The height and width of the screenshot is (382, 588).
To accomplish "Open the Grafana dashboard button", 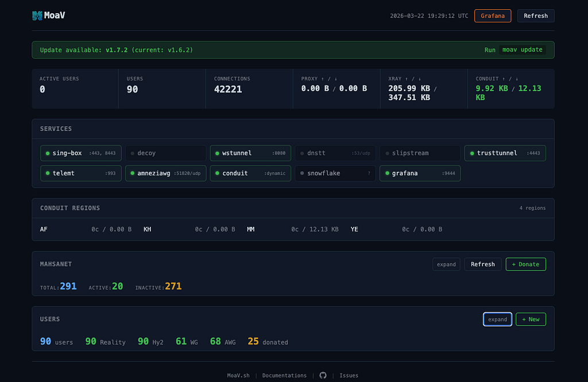I will coord(492,16).
